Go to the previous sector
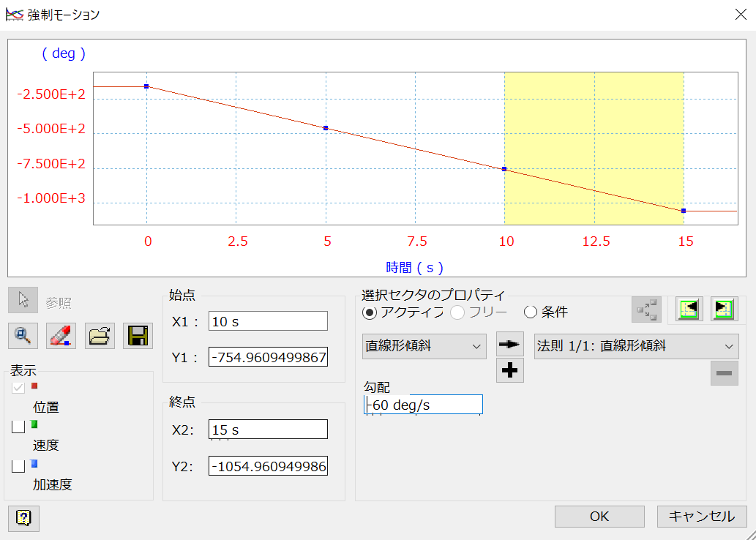Screen dimensions: 756x540 tap(686, 309)
